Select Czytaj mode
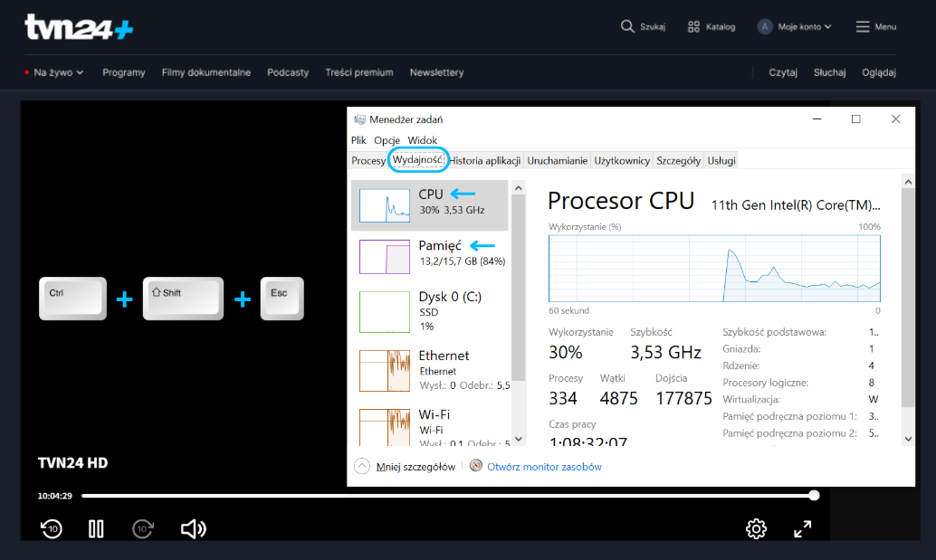 [x=783, y=72]
